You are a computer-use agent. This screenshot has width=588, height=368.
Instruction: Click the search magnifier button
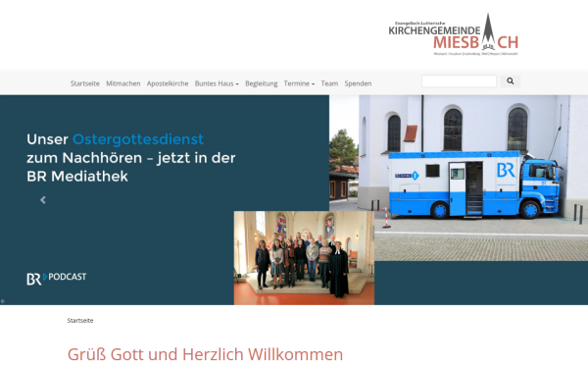pyautogui.click(x=510, y=81)
